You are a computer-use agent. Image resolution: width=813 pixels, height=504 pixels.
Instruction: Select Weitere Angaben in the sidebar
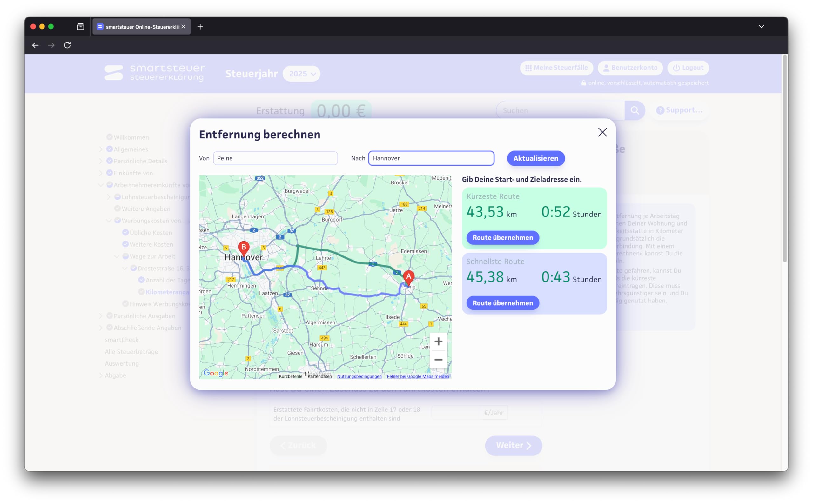(146, 209)
